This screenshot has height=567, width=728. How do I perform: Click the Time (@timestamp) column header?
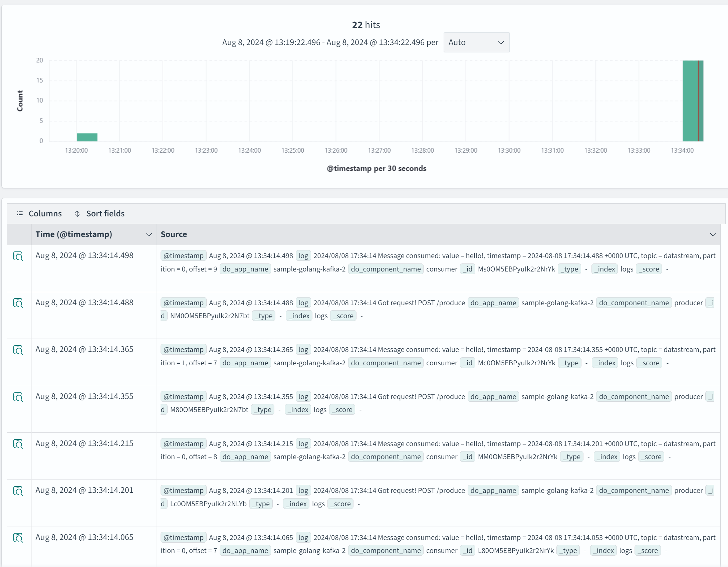point(74,234)
